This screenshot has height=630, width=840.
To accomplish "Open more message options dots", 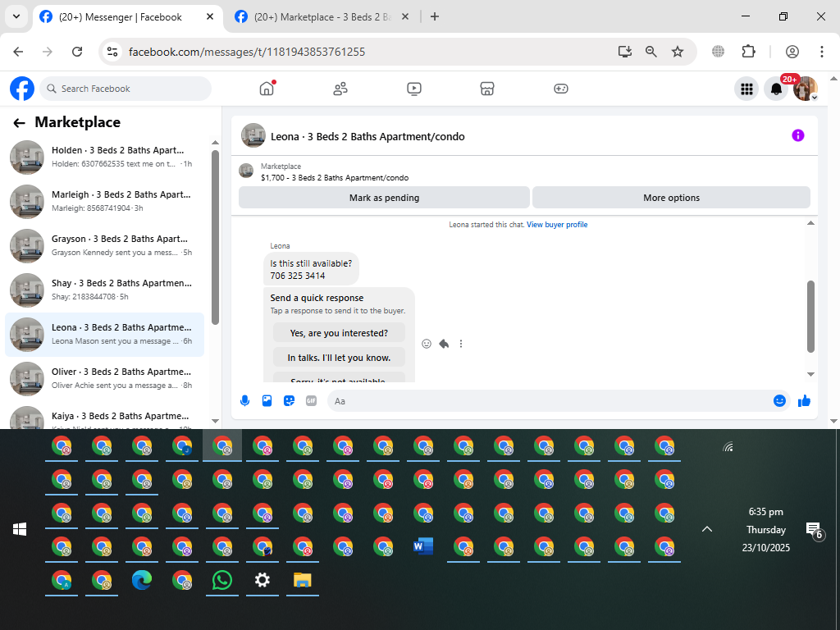I will (461, 344).
